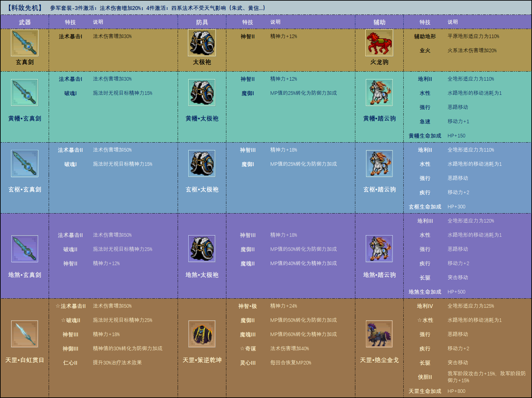Screen dimensions: 532x398
Task: Click the 地利III skill label
Action: (x=425, y=221)
